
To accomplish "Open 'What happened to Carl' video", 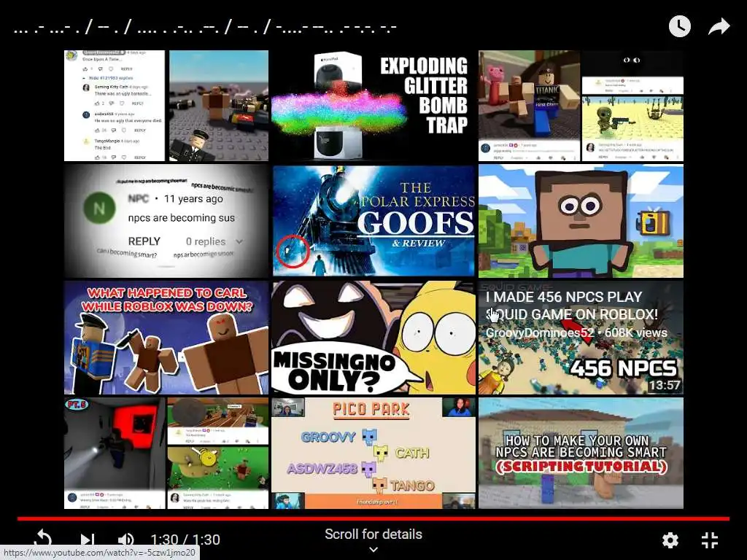I will (166, 338).
